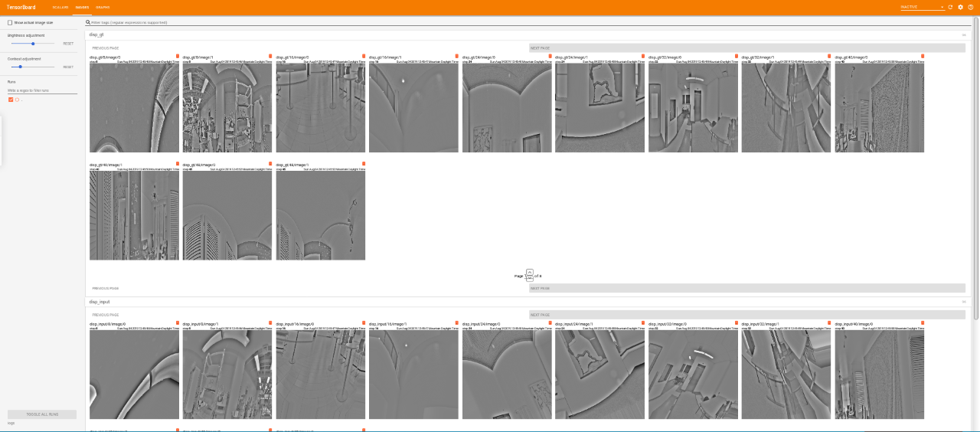Click the orange run marker on disp_input/16/image/1
980x432 pixels.
pyautogui.click(x=457, y=323)
